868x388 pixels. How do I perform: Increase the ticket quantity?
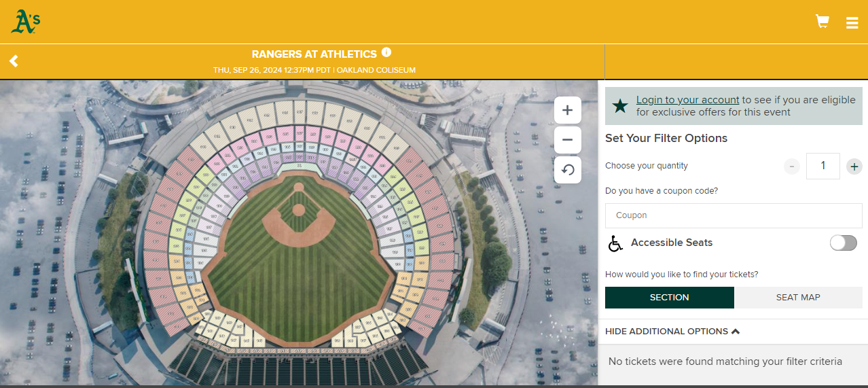tap(854, 166)
